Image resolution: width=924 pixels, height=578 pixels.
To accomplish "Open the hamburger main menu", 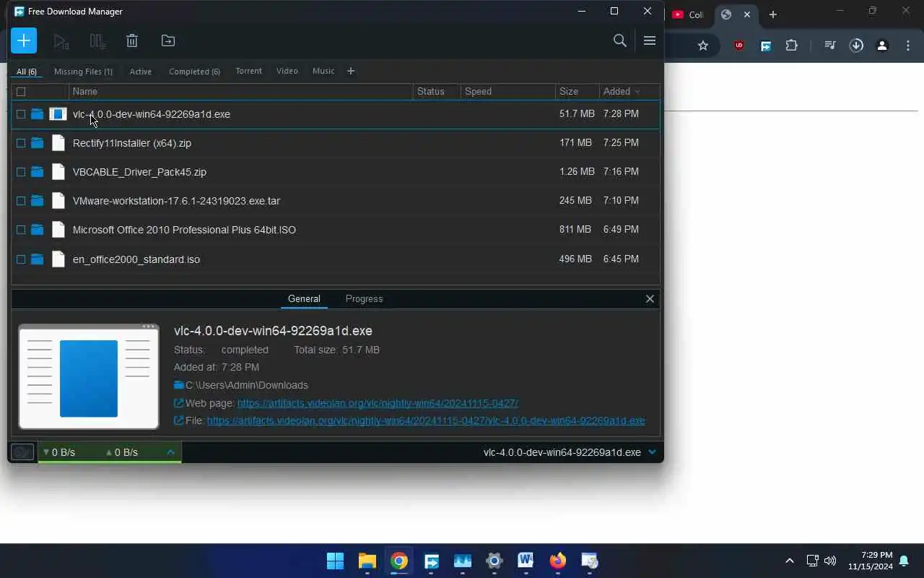I will pyautogui.click(x=650, y=40).
